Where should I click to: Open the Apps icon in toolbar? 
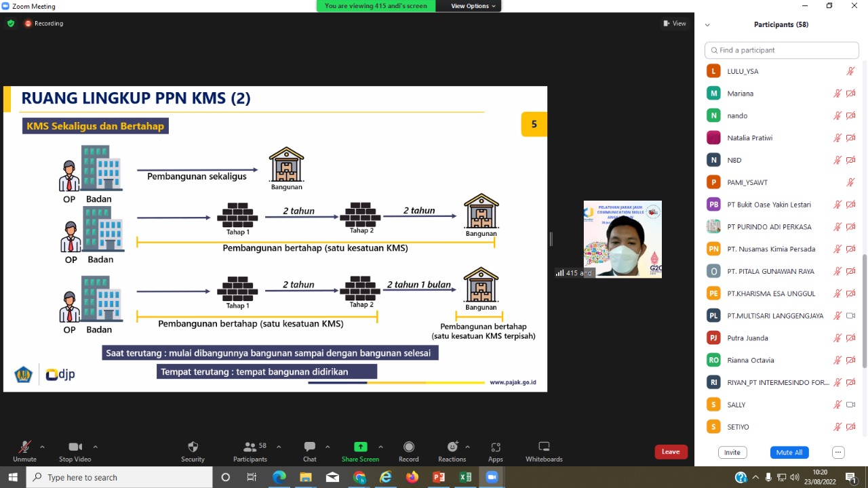coord(496,447)
